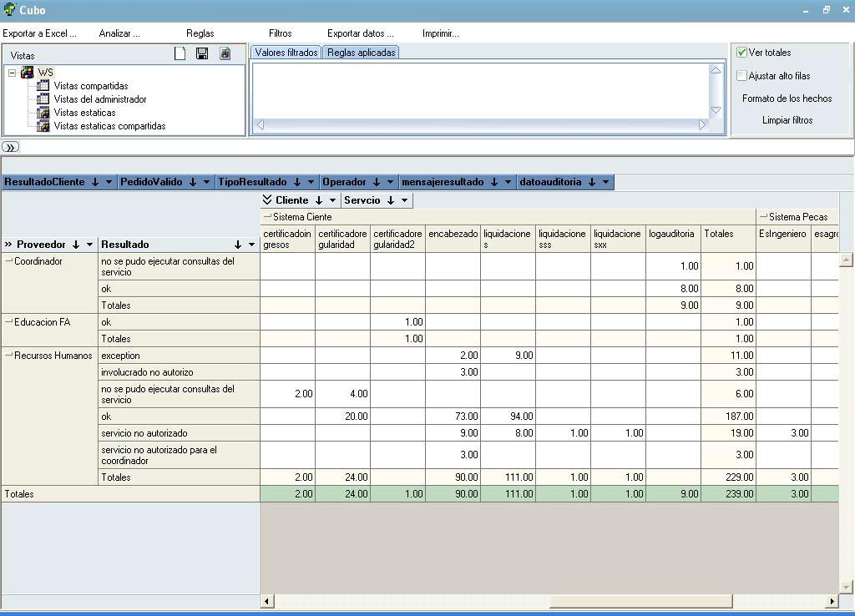The height and width of the screenshot is (616, 855).
Task: Click double chevron beside Cliente header
Action: 267,200
